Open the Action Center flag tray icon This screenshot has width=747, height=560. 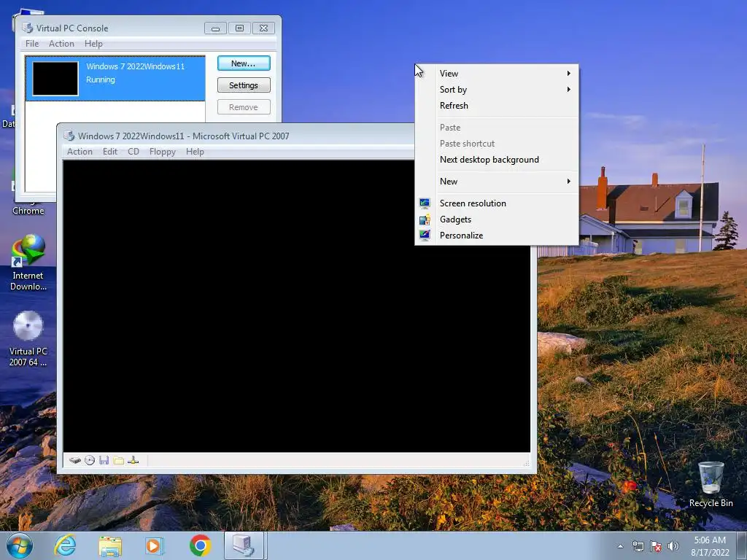(656, 546)
